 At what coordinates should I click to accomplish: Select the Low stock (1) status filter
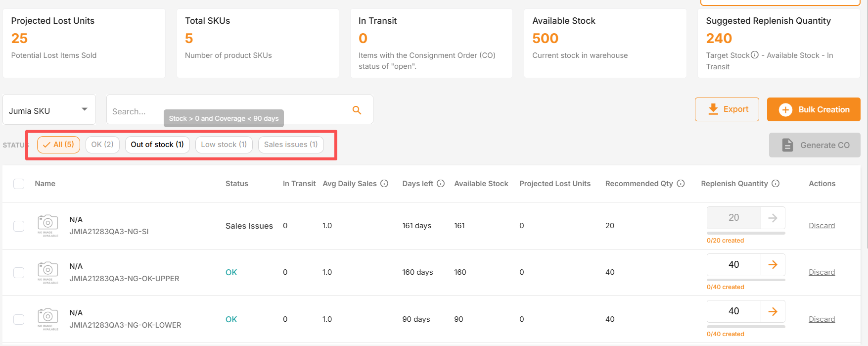224,145
